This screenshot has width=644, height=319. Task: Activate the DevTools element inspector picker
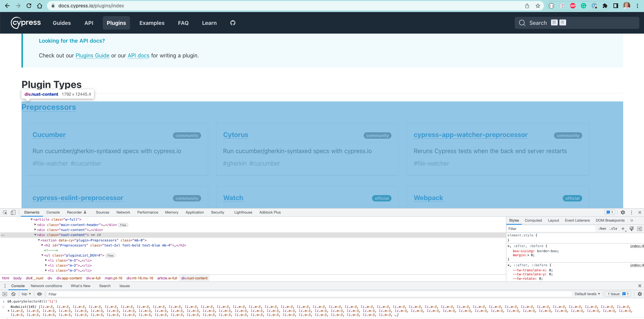click(x=5, y=212)
